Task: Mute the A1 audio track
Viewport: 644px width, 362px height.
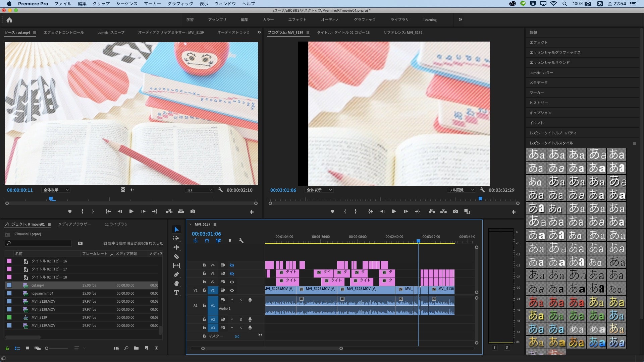Action: tap(232, 300)
